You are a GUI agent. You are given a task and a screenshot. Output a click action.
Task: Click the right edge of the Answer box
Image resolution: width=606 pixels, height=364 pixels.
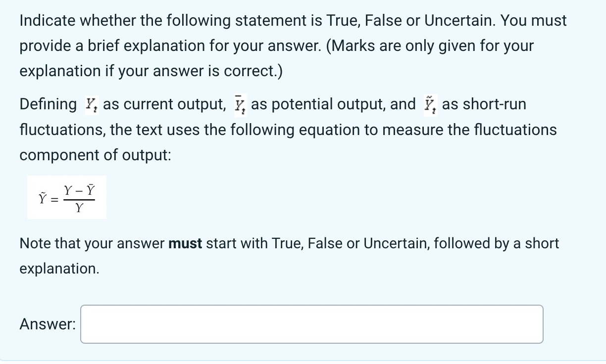click(x=542, y=324)
